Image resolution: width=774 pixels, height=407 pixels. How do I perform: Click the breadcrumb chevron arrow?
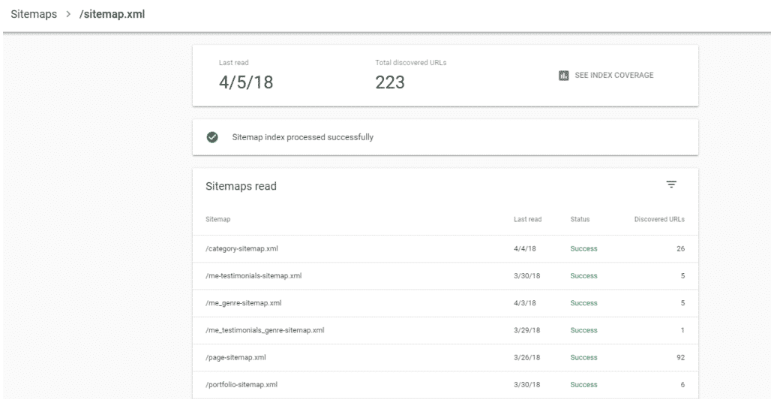tap(69, 14)
